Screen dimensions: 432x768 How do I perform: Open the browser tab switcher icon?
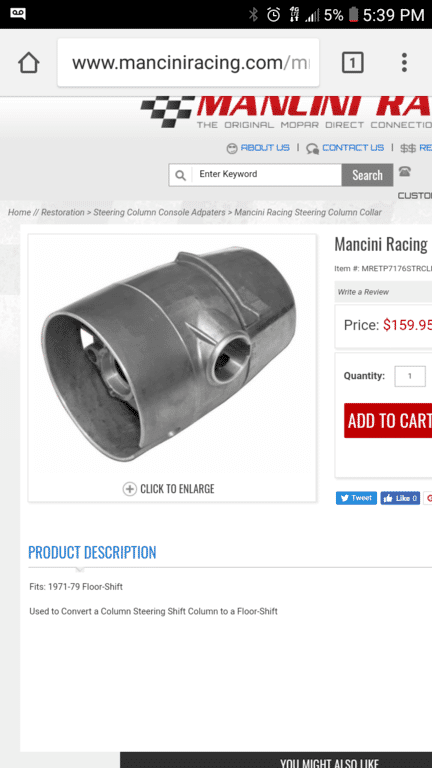pos(352,63)
